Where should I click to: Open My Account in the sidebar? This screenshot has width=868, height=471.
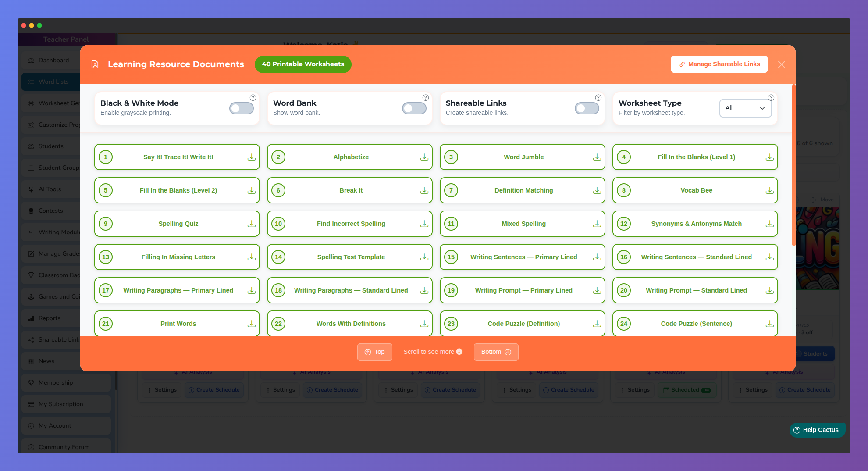click(66, 426)
